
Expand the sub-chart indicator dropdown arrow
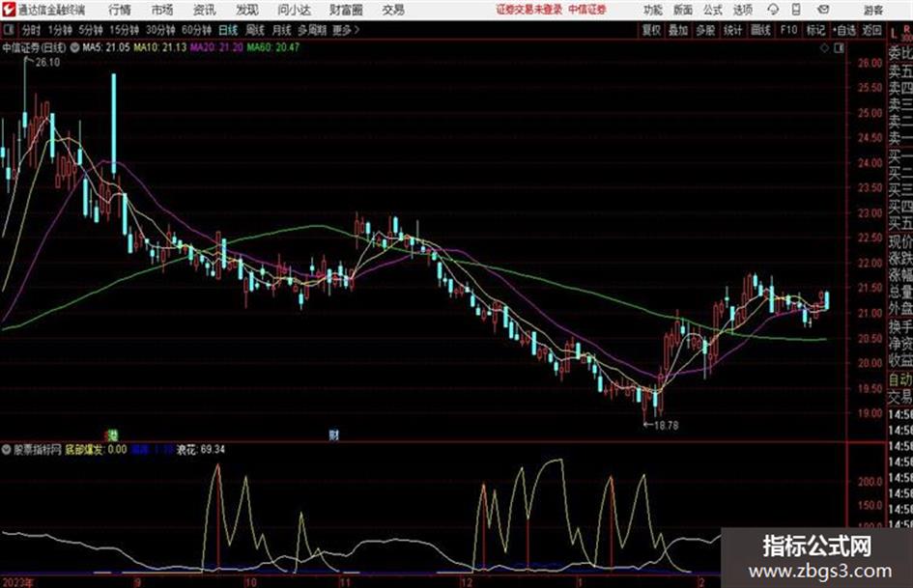click(x=7, y=449)
